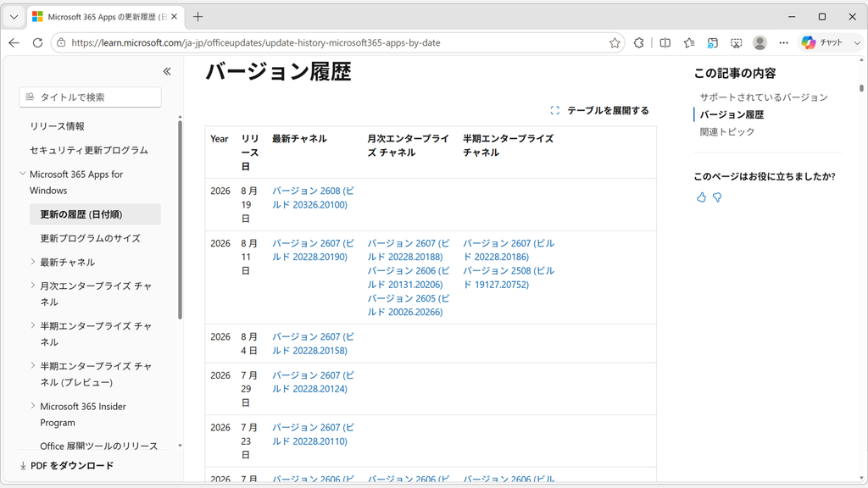The height and width of the screenshot is (488, 868).
Task: Expand 最新チャネル tree node
Action: tap(33, 262)
